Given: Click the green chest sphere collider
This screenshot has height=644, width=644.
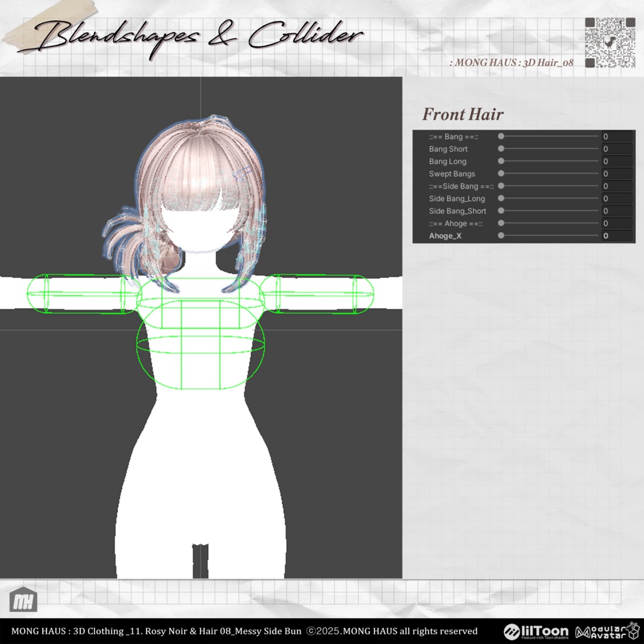Looking at the screenshot, I should [201, 344].
